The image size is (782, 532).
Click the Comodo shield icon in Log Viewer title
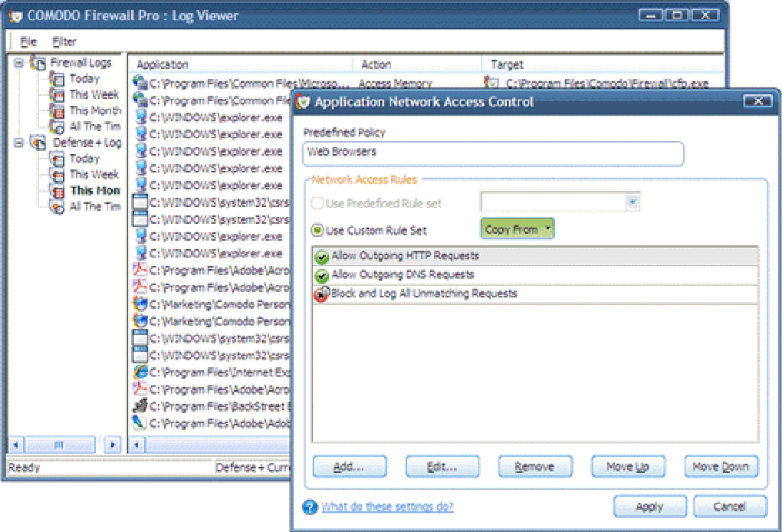pos(16,15)
